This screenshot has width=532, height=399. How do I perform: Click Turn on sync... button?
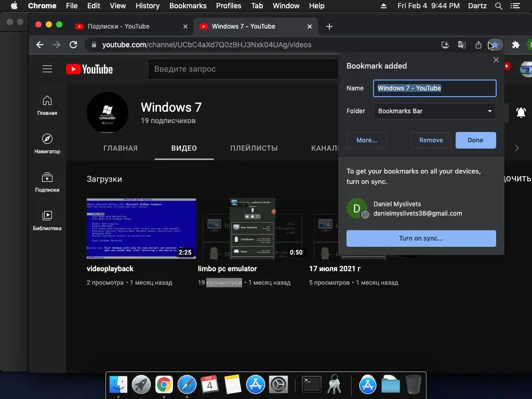pyautogui.click(x=421, y=238)
